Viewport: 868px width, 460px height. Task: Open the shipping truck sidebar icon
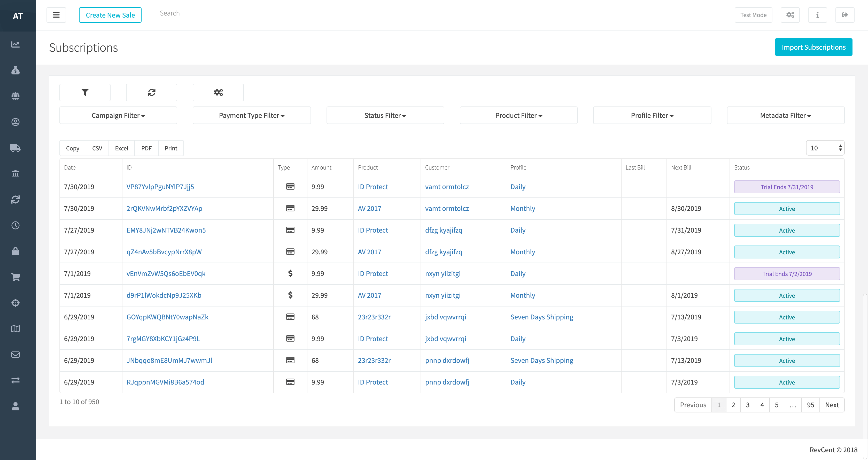16,148
